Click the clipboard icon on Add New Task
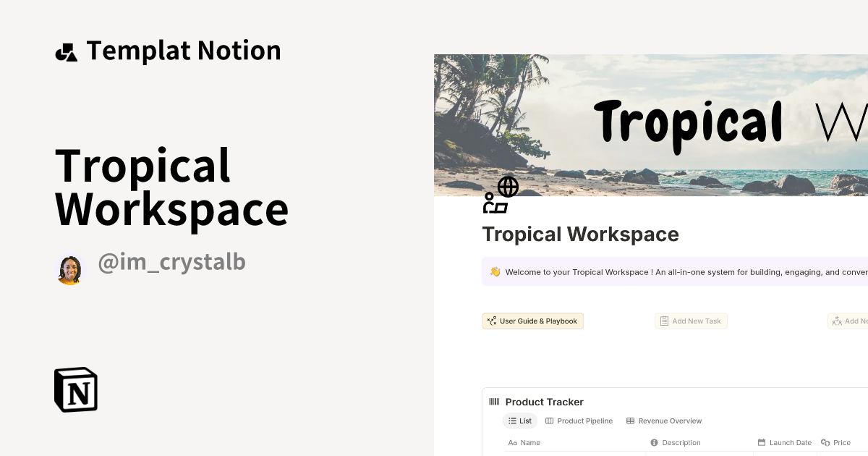 tap(664, 321)
